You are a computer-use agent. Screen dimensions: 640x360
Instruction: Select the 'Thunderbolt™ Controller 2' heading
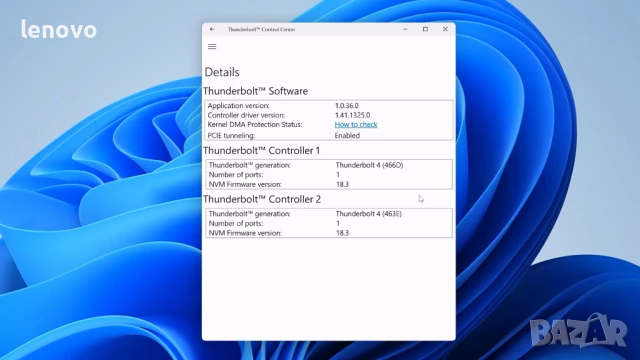pyautogui.click(x=262, y=199)
